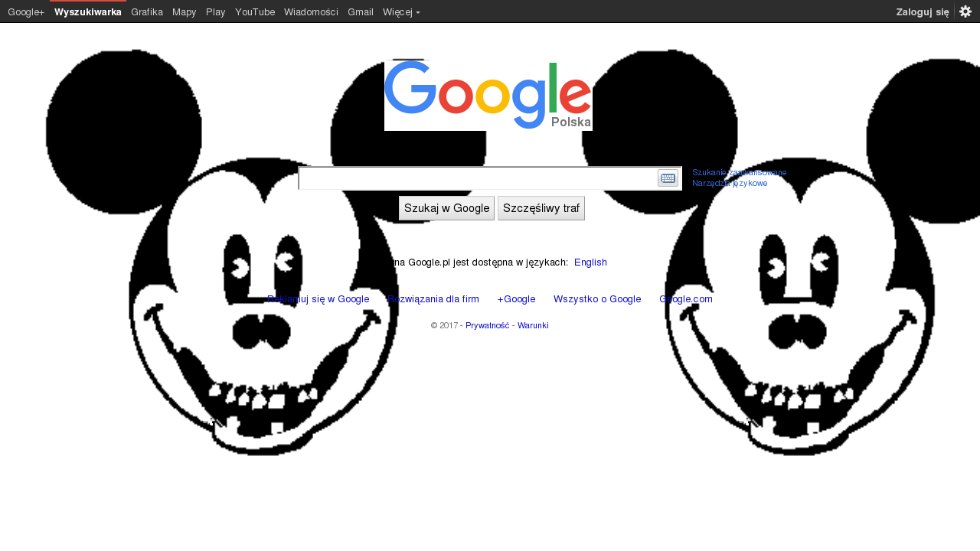Image resolution: width=980 pixels, height=551 pixels.
Task: Open the +Google footer link
Action: pos(516,299)
